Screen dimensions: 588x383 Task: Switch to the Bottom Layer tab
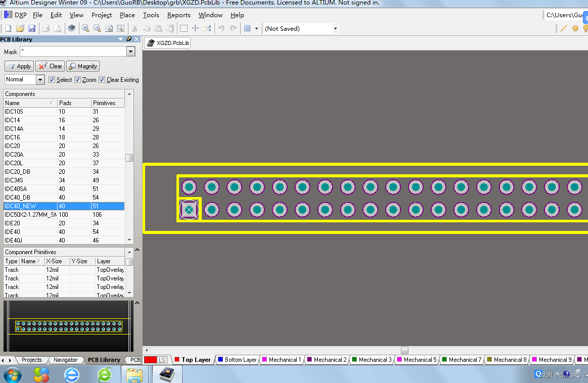[x=237, y=359]
